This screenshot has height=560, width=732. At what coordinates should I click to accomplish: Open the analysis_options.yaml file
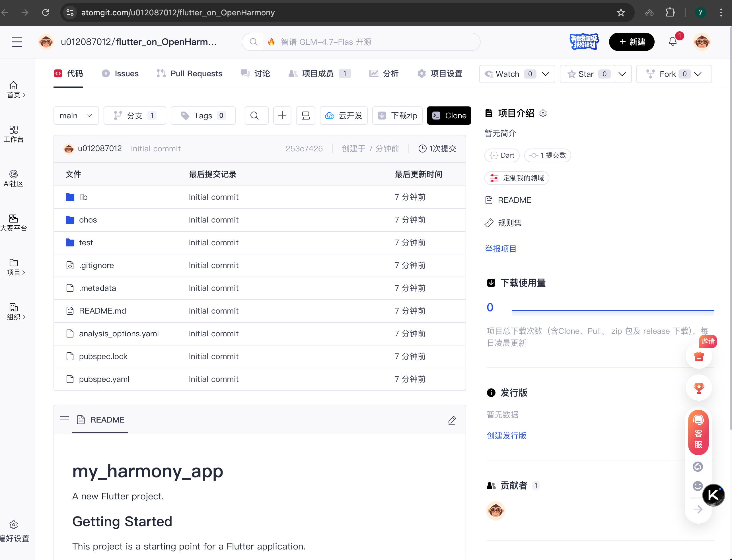pos(119,334)
